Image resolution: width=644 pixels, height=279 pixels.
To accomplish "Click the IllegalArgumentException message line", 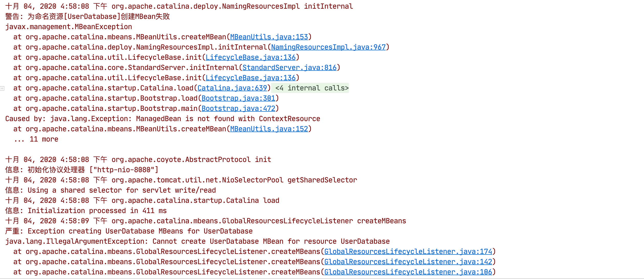I will click(x=197, y=241).
